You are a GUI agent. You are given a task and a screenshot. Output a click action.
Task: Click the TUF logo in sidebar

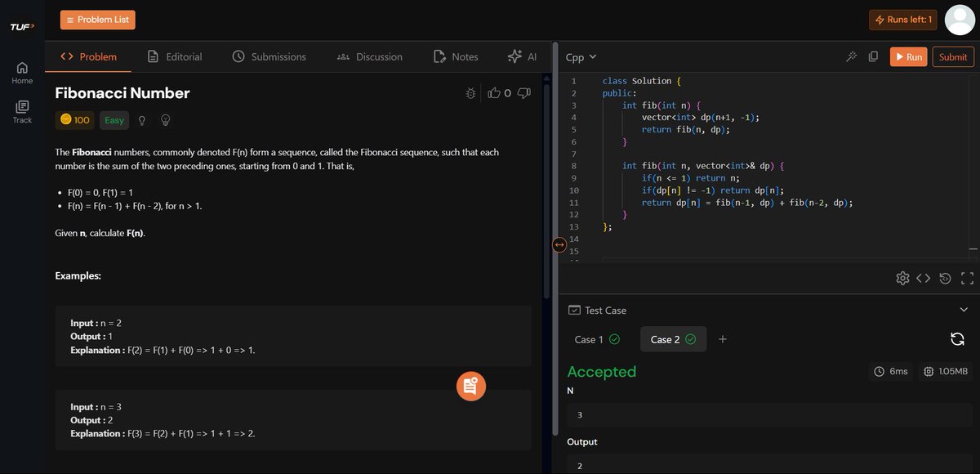pyautogui.click(x=21, y=27)
